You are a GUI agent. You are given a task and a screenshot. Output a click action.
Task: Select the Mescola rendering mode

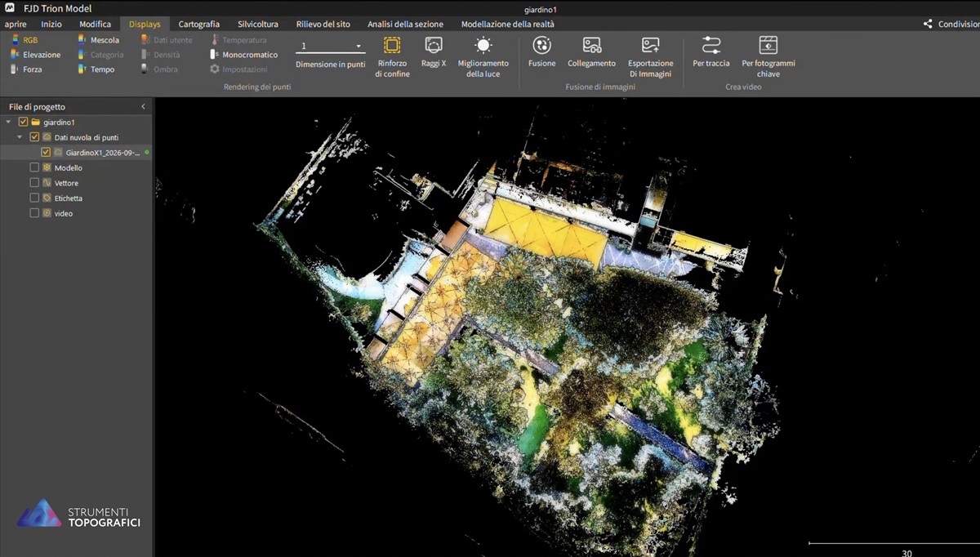tap(99, 40)
